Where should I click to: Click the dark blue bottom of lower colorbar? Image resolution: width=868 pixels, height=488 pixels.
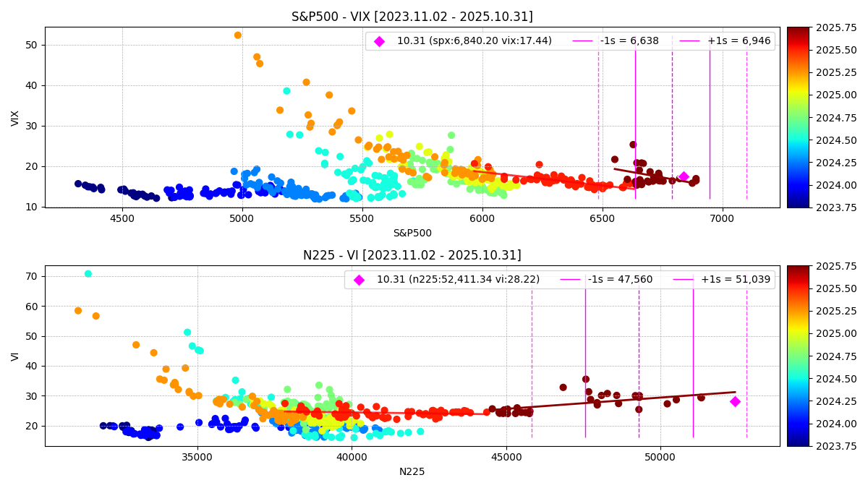tap(797, 442)
